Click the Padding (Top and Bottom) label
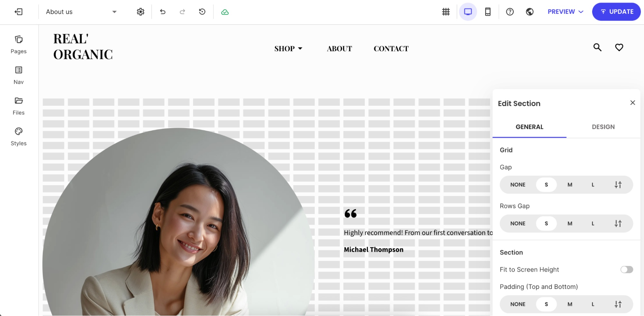The height and width of the screenshot is (316, 644). pyautogui.click(x=539, y=287)
